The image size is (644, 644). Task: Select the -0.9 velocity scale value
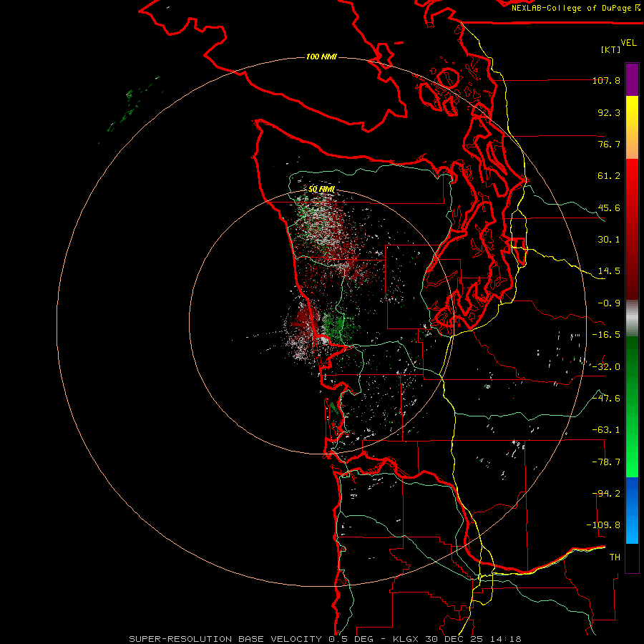pos(609,303)
